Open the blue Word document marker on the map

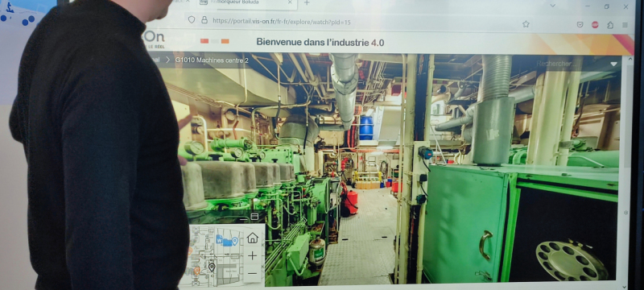[x=219, y=238]
